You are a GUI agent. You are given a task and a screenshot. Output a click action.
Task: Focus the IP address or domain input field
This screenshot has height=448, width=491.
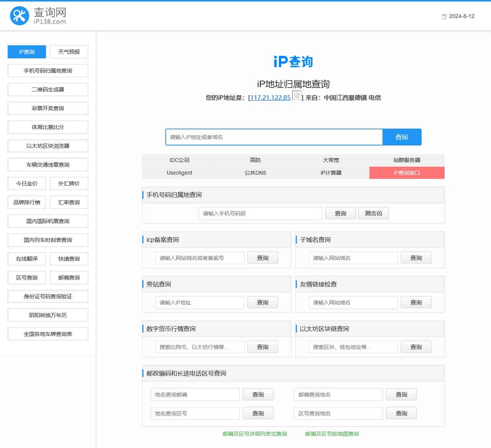pos(274,137)
